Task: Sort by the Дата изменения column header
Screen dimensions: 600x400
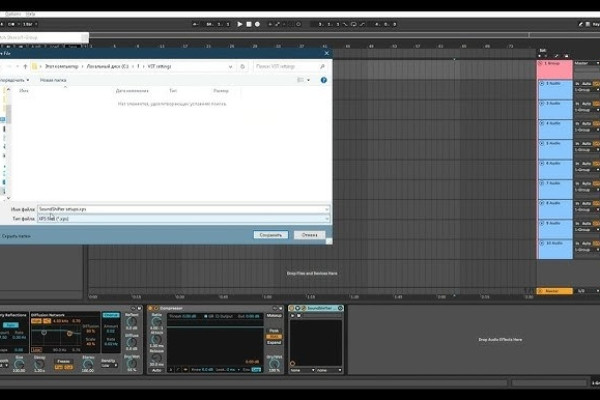Action: point(132,91)
